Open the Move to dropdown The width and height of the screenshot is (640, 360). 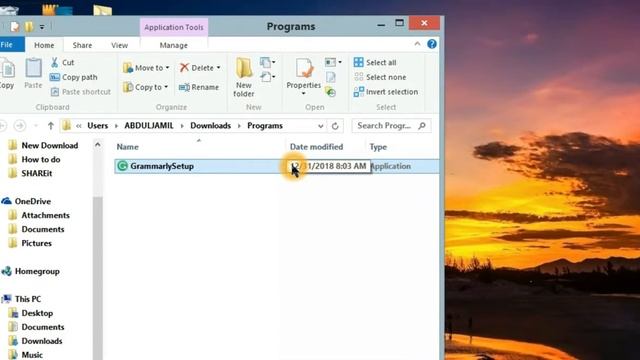[x=146, y=68]
